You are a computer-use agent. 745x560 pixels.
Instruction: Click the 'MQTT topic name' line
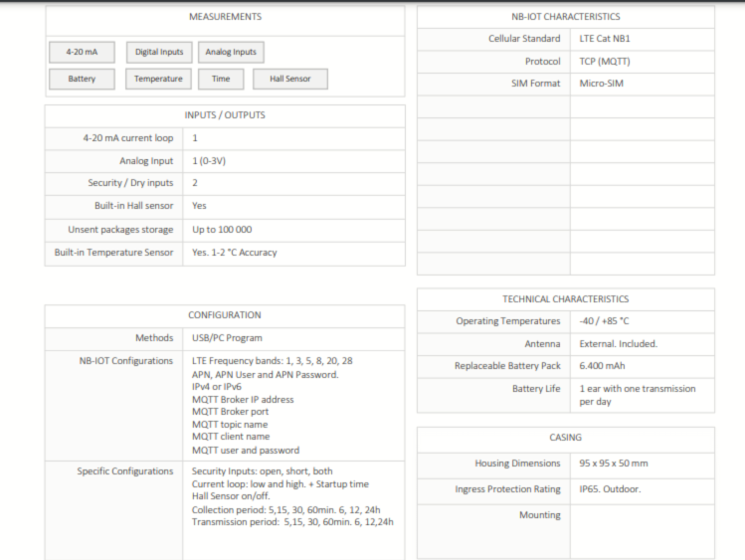click(230, 424)
